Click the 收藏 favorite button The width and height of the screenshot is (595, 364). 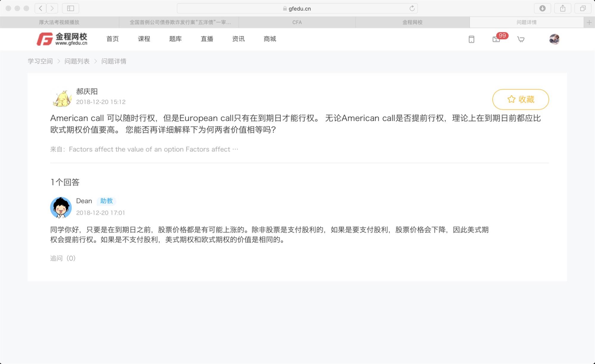(x=520, y=99)
